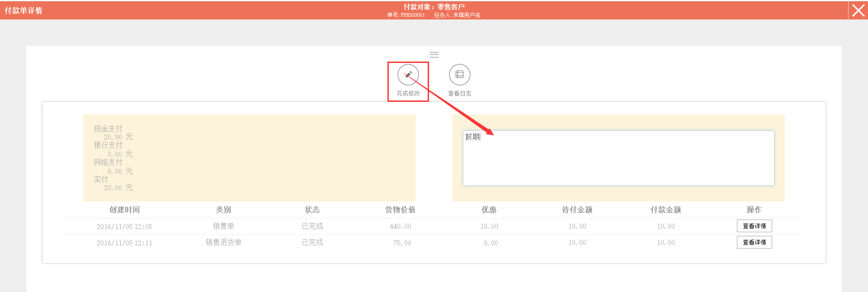The image size is (868, 292).
Task: Select the 2016/11/05 12:05 date cell
Action: [124, 226]
